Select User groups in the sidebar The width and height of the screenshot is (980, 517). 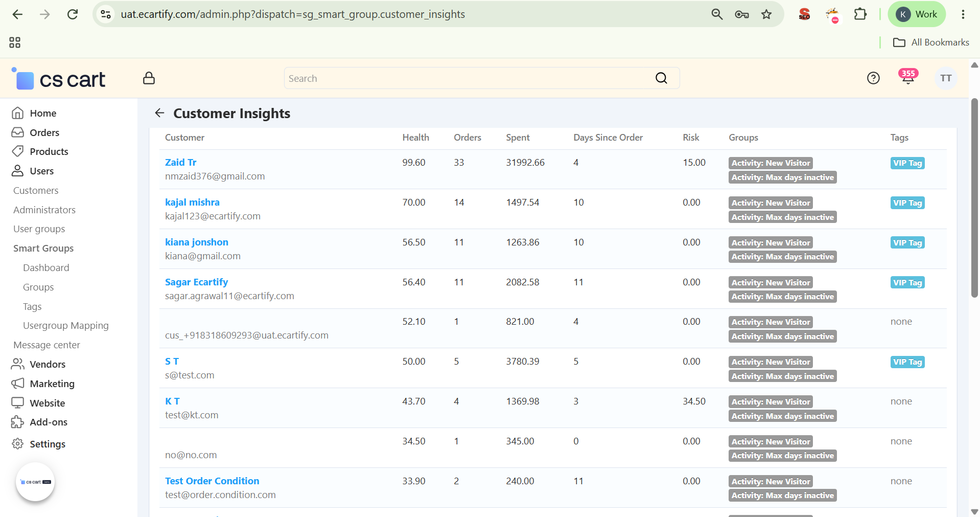coord(39,229)
